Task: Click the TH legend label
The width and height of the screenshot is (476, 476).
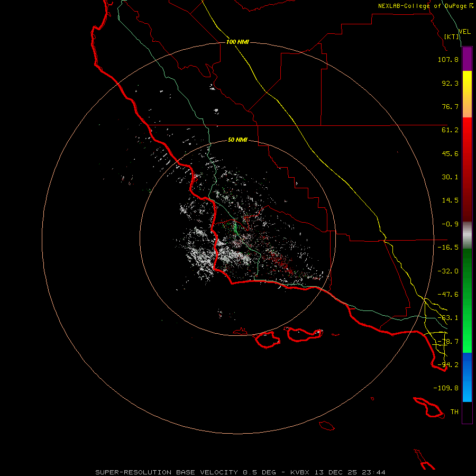Action: (454, 412)
